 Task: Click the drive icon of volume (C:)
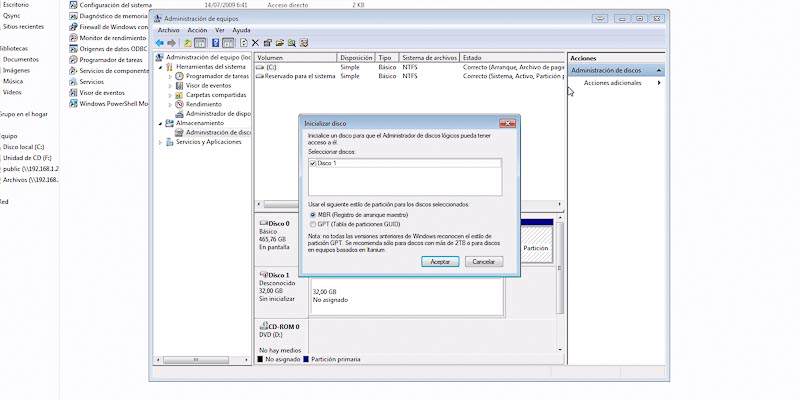pyautogui.click(x=260, y=67)
